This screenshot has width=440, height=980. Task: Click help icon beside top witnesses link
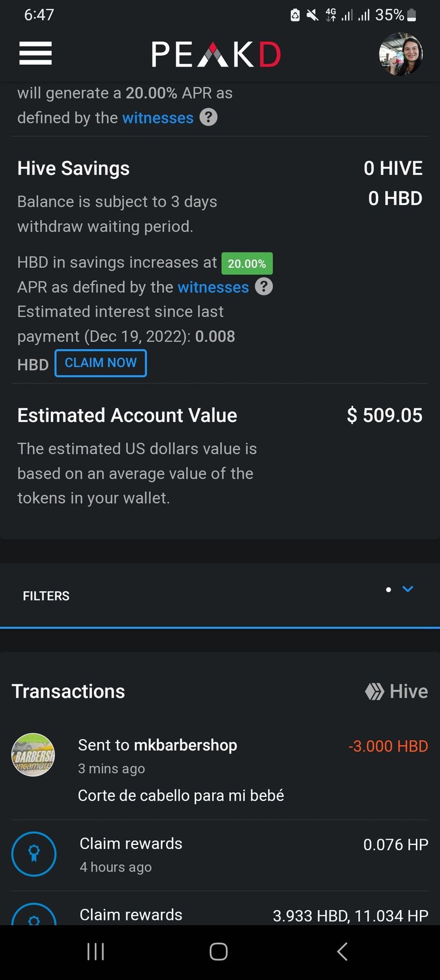[x=209, y=117]
